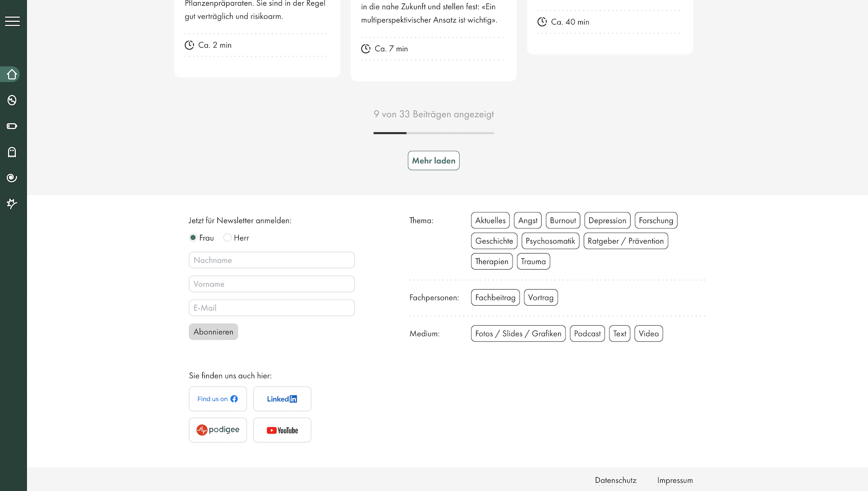The width and height of the screenshot is (868, 491).
Task: Visit the YouTube channel logo
Action: click(x=282, y=430)
